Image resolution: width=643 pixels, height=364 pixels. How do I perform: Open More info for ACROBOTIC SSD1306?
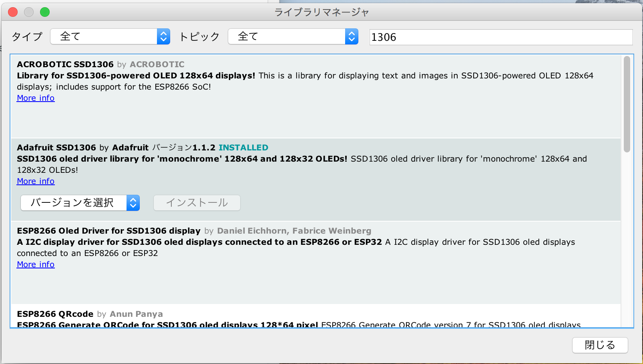point(35,98)
